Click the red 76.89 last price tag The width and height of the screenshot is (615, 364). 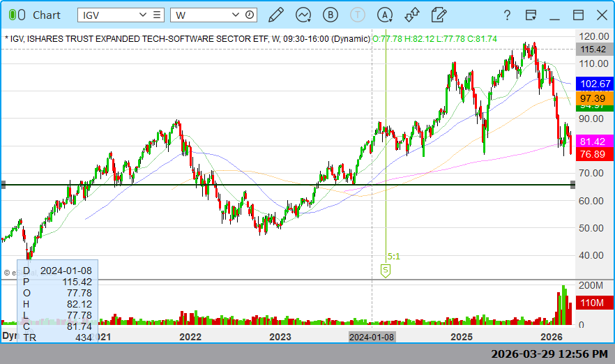coord(595,154)
